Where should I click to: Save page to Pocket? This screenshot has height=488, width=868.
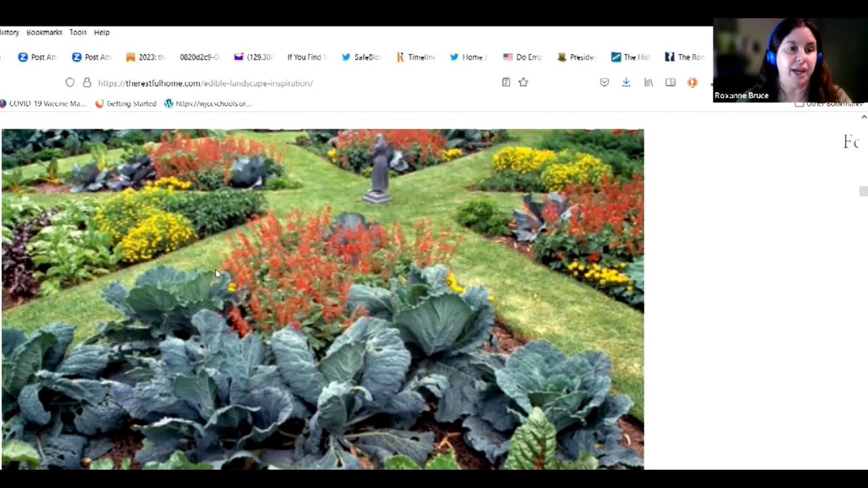604,83
